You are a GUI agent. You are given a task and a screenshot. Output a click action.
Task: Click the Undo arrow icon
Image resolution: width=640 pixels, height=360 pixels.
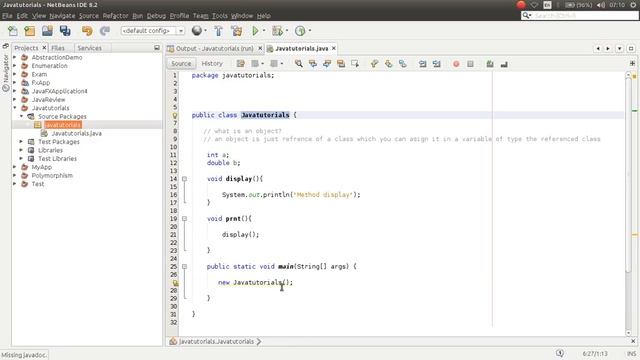[x=87, y=31]
